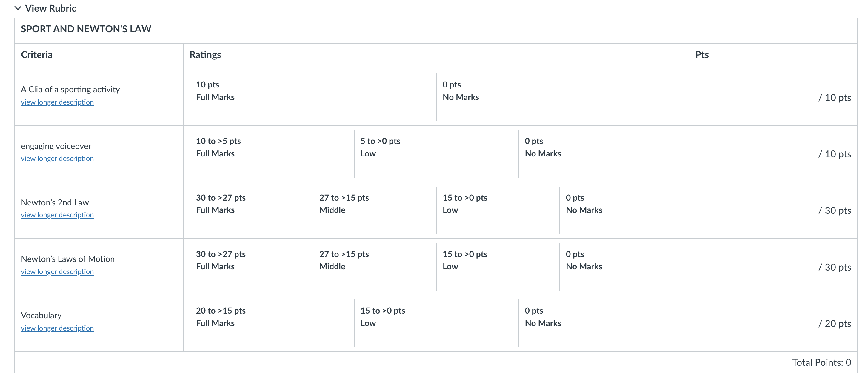Select 10 pts Full Marks for sporting clip

(313, 97)
